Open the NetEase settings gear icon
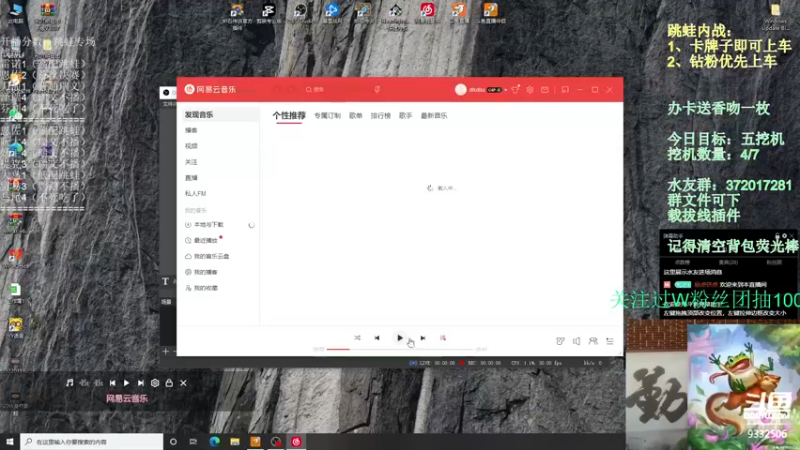 click(530, 89)
